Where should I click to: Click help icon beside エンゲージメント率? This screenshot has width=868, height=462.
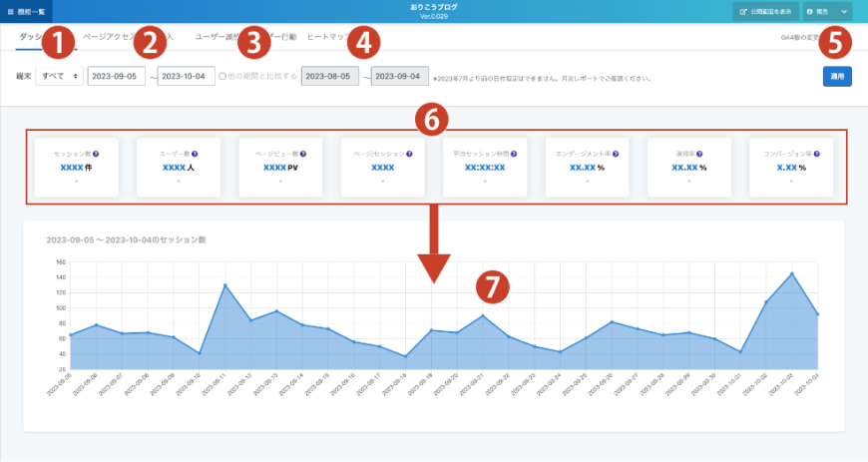pyautogui.click(x=618, y=155)
